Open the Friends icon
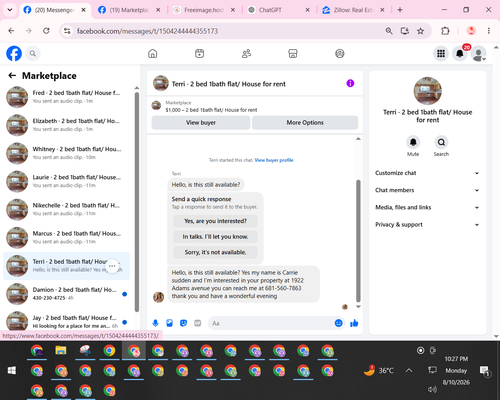This screenshot has height=400, width=500. 246,53
